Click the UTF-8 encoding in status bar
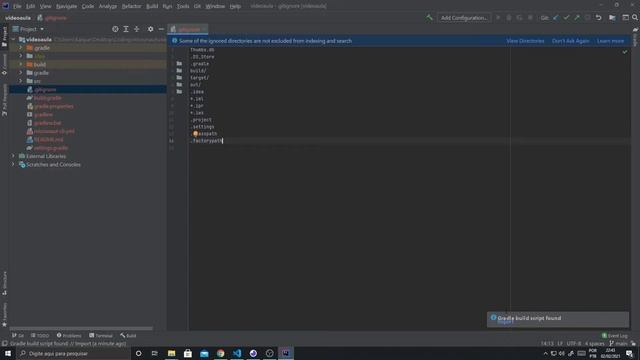Screen dimensions: 640x360 573,344
